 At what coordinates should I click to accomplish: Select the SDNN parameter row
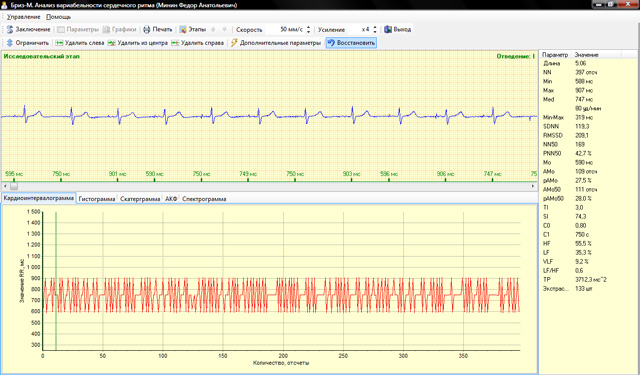tap(588, 126)
